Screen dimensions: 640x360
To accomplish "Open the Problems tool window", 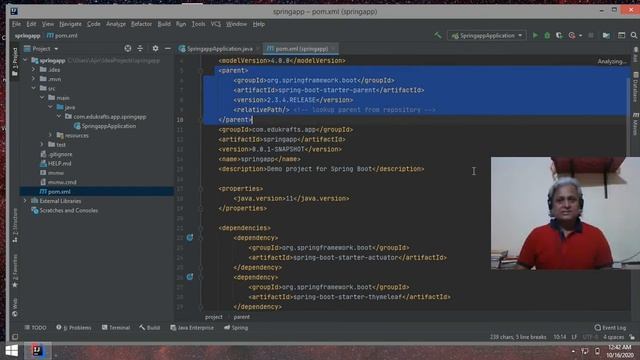I will tap(74, 327).
